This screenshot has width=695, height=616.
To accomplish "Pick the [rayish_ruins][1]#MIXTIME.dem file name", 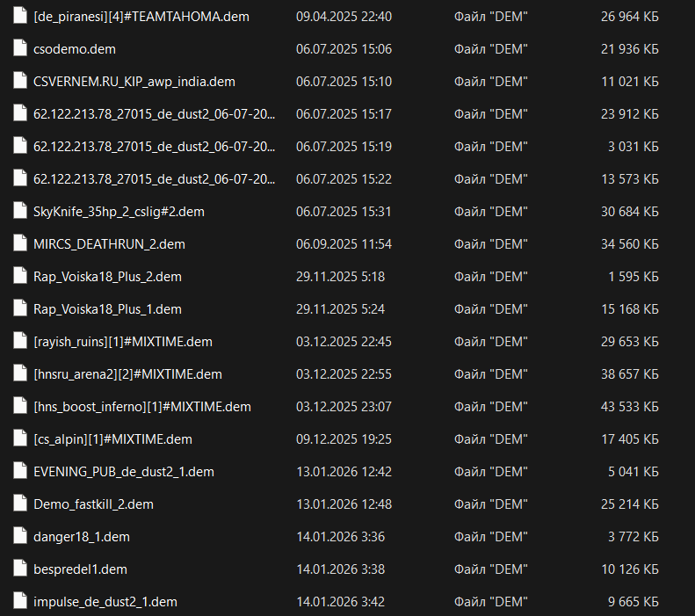I will pyautogui.click(x=122, y=342).
